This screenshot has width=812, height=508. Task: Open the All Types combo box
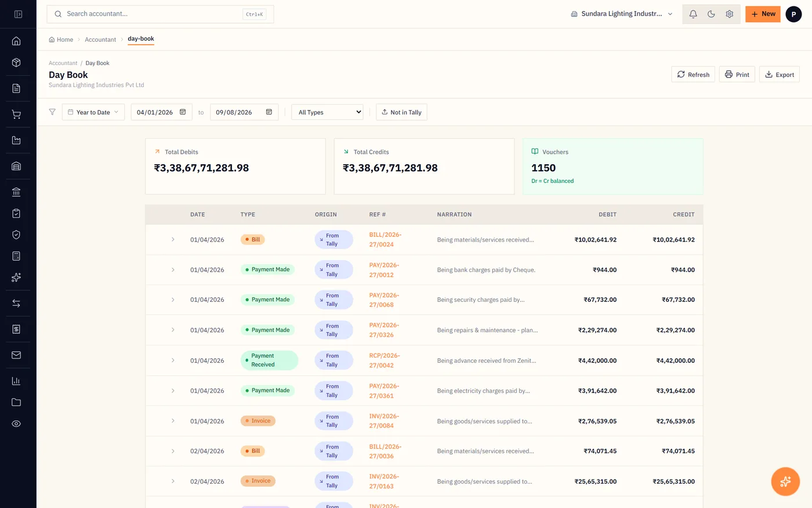327,112
